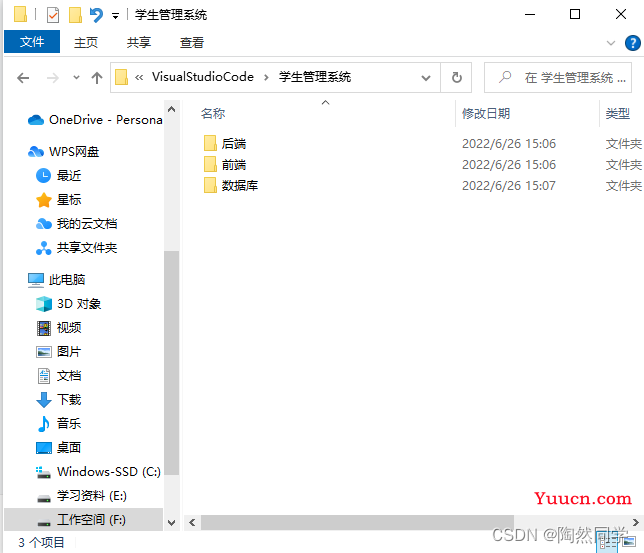
Task: Click the New Folder quick access icon
Action: click(75, 15)
